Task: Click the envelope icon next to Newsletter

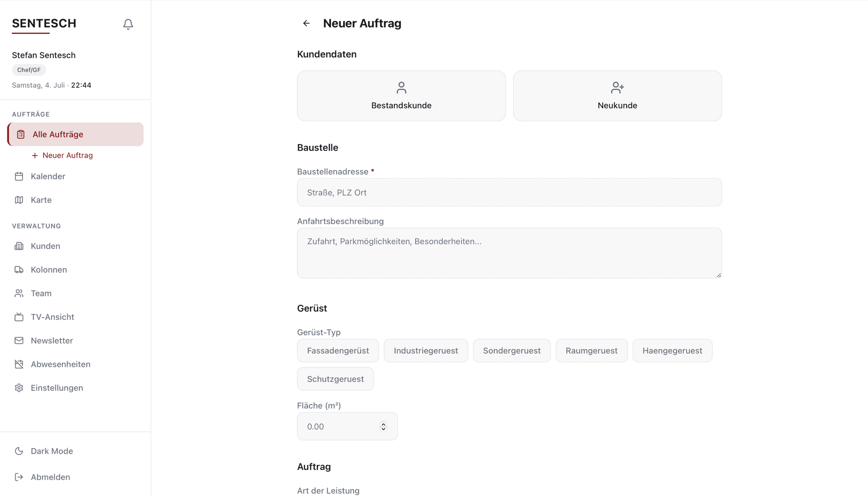Action: pos(19,341)
